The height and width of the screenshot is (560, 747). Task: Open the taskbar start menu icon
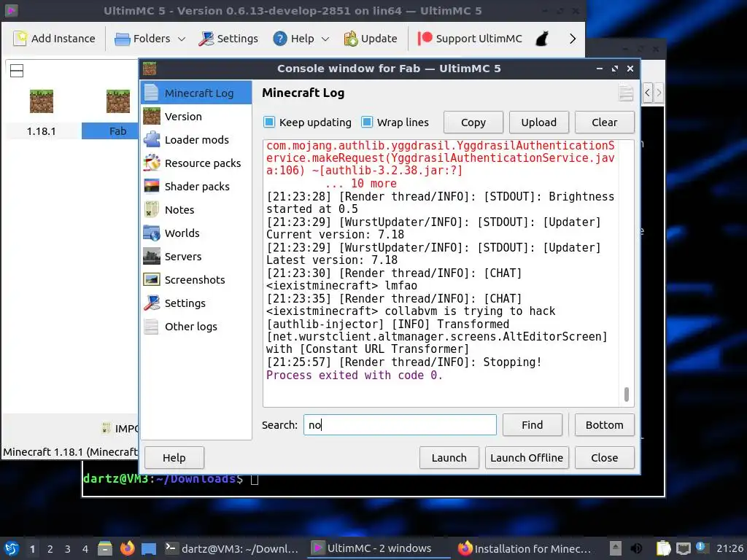(12, 548)
